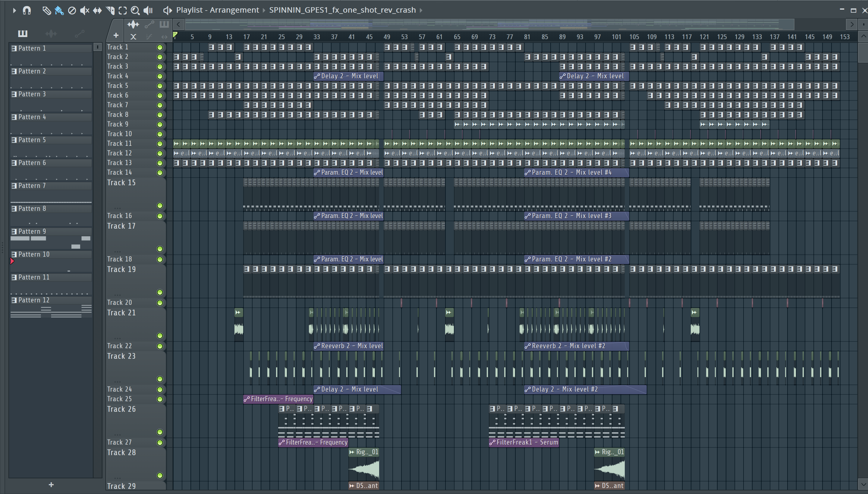The image size is (868, 494).
Task: Click bar 65 on the timeline ruler
Action: pyautogui.click(x=457, y=37)
